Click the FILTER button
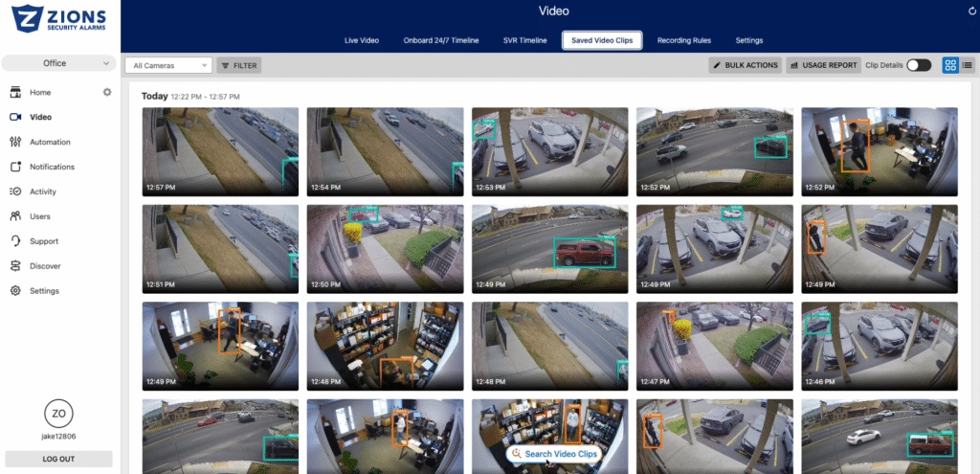This screenshot has width=980, height=474. (238, 65)
